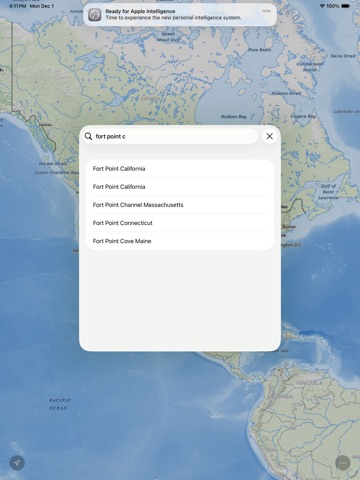360x480 pixels.
Task: Click the Ungava Bay map label
Action: 303,116
